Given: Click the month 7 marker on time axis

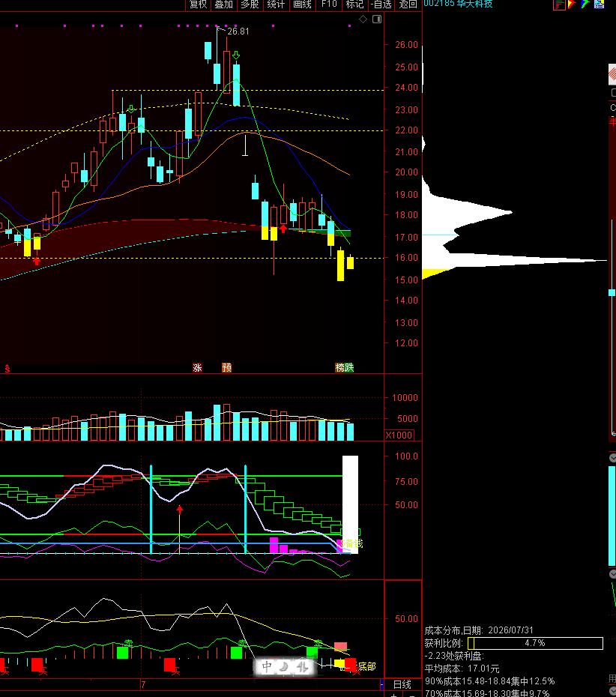Looking at the screenshot, I should 143,684.
